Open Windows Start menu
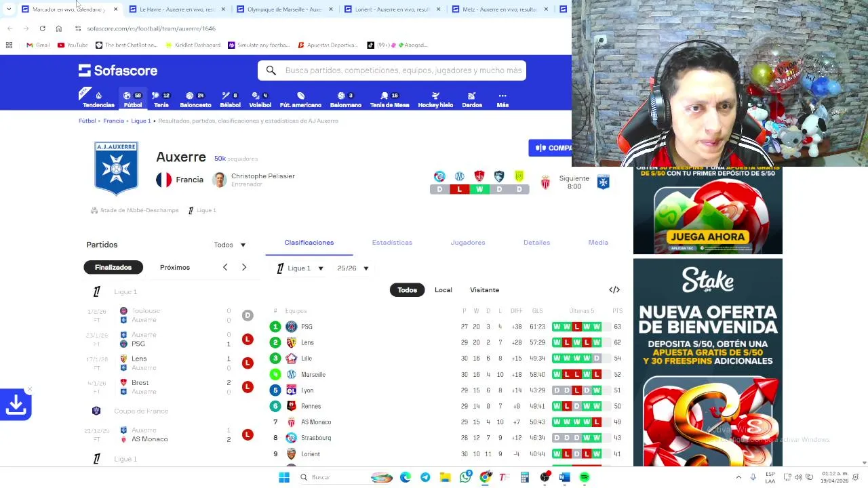 (x=284, y=477)
